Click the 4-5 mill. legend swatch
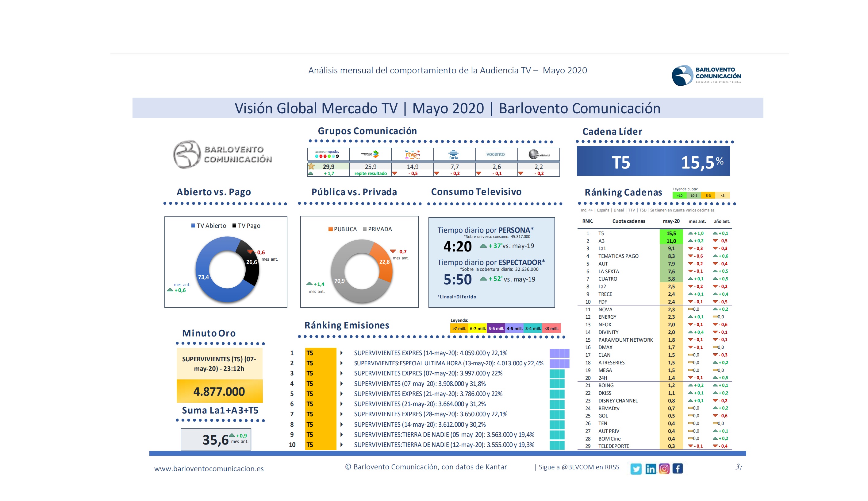The height and width of the screenshot is (501, 868). pyautogui.click(x=514, y=328)
